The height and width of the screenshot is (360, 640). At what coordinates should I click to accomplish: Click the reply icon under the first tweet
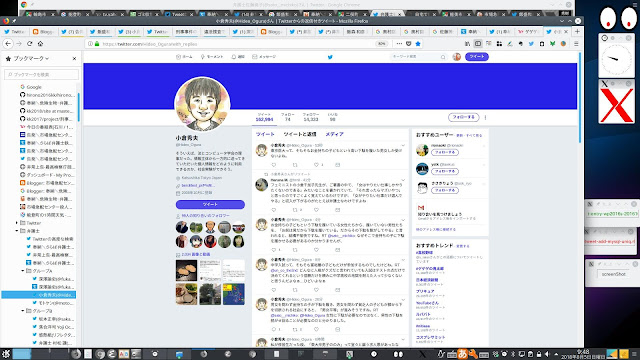pos(273,165)
